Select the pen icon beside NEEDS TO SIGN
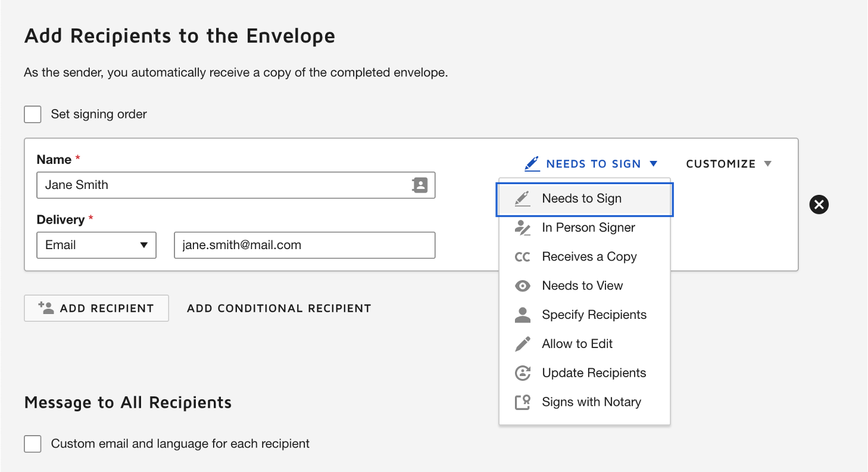Image resolution: width=868 pixels, height=472 pixels. tap(532, 163)
